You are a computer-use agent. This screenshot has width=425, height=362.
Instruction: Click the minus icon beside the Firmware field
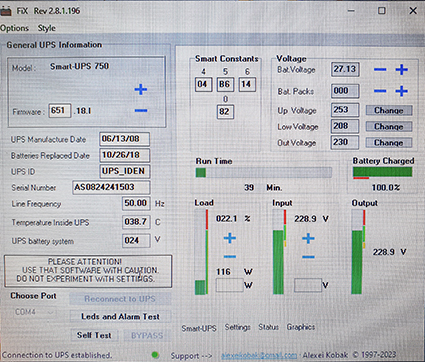[x=141, y=110]
